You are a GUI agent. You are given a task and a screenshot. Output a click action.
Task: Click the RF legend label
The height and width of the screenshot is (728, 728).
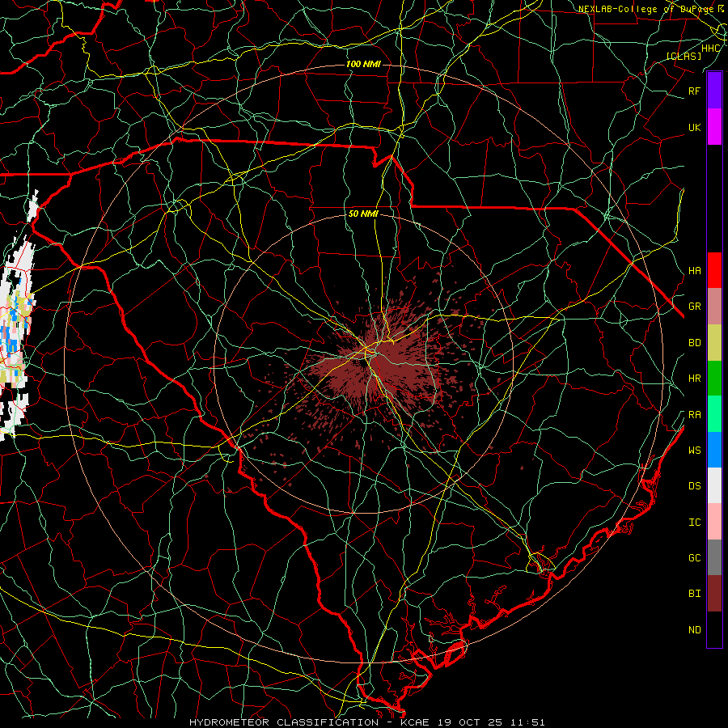click(x=694, y=91)
